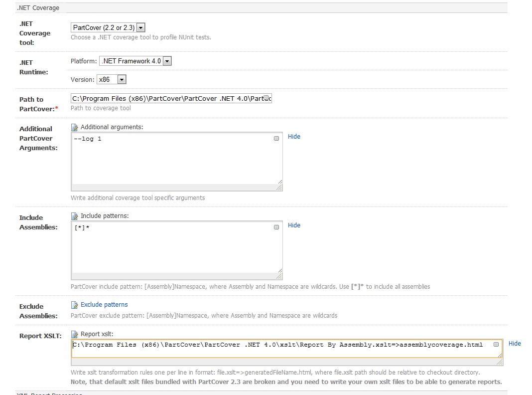Image resolution: width=532 pixels, height=395 pixels.
Task: Click the 'Include patterns:' label
Action: [x=105, y=215]
